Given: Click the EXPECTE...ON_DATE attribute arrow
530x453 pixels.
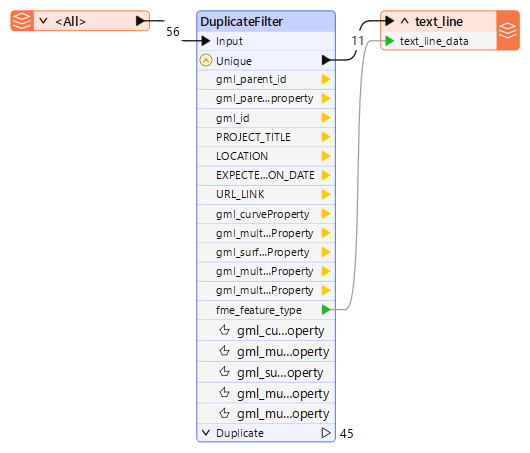Looking at the screenshot, I should (x=326, y=175).
